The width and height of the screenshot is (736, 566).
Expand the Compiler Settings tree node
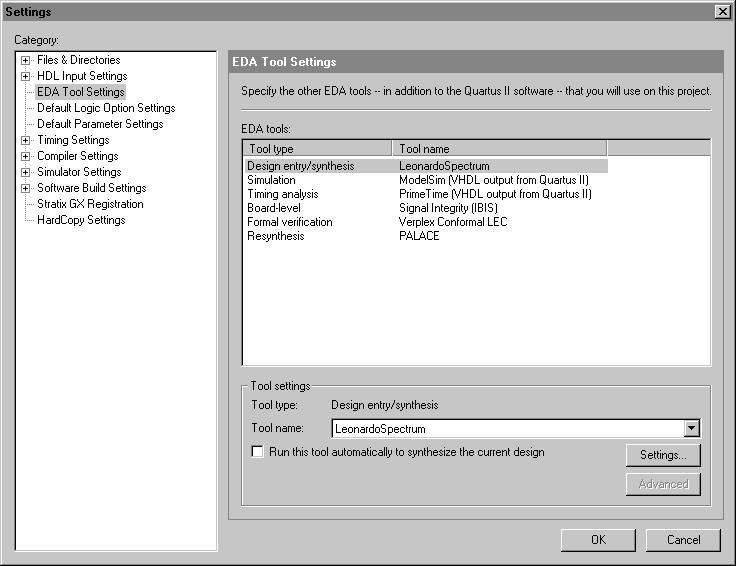(26, 156)
